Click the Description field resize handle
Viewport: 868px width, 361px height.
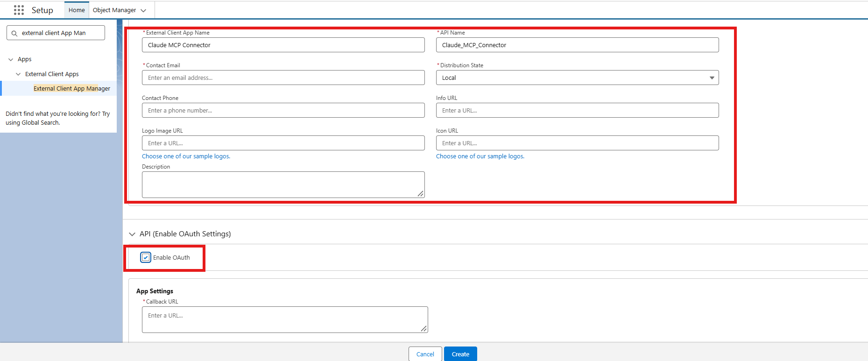pos(421,193)
